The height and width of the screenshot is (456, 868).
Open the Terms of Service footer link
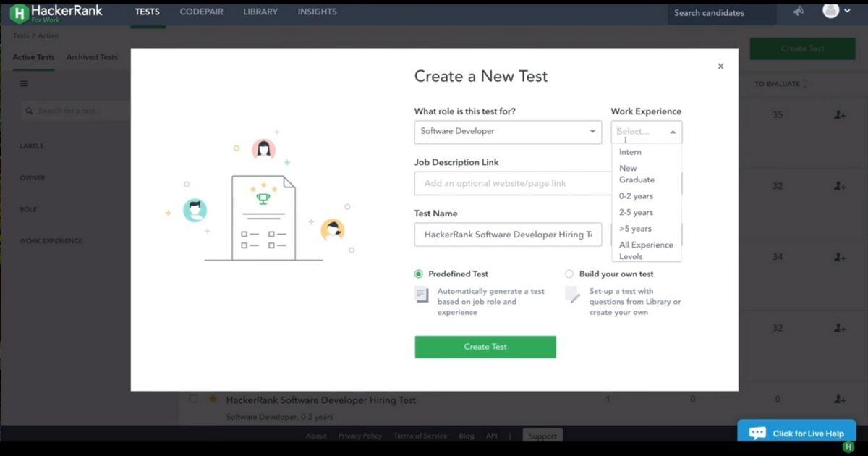click(420, 436)
